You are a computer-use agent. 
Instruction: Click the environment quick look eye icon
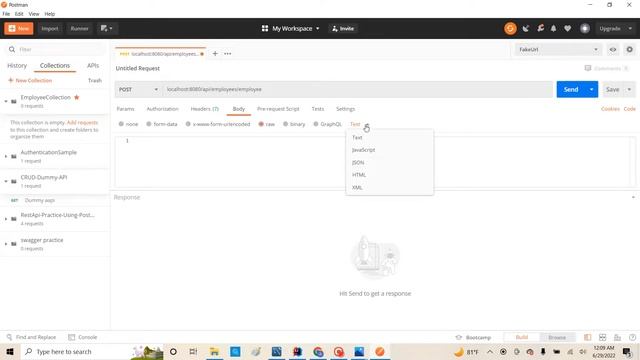click(x=613, y=49)
